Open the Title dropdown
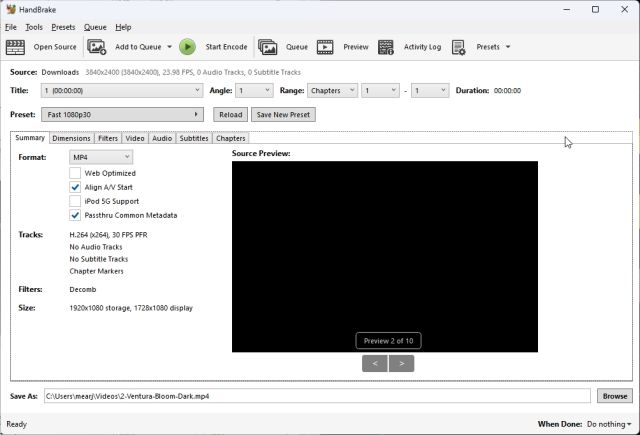The height and width of the screenshot is (435, 640). pos(122,91)
